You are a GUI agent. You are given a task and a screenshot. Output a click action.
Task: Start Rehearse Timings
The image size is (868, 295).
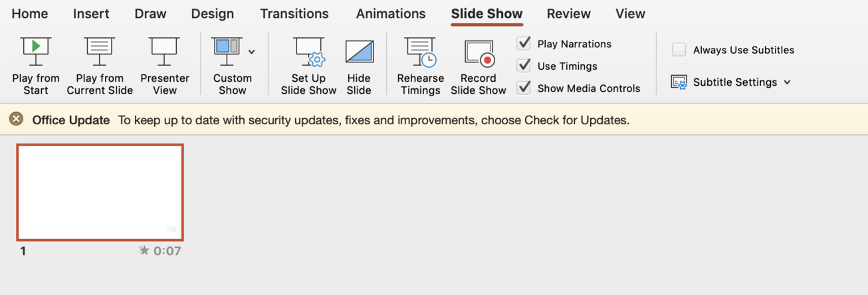click(x=420, y=52)
